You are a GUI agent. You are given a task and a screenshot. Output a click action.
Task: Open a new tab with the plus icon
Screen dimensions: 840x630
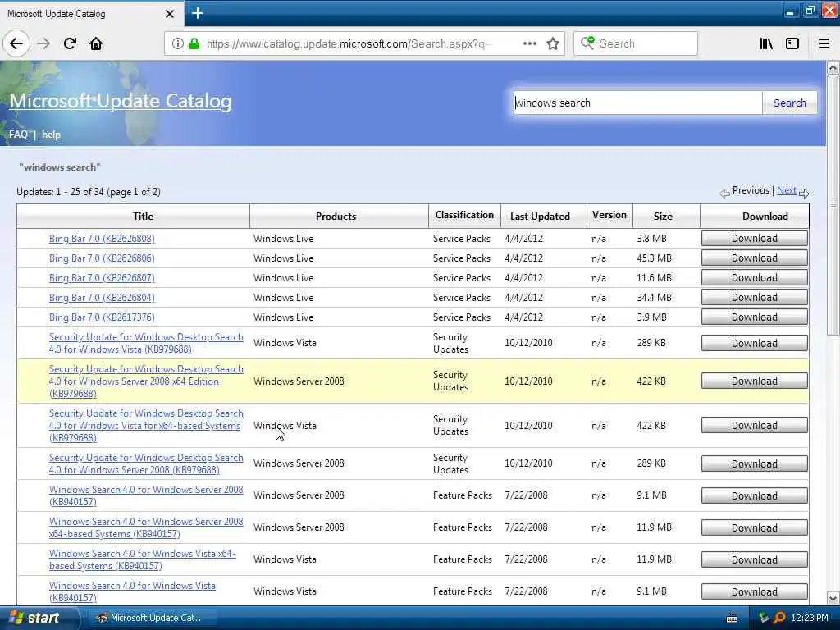click(x=198, y=13)
